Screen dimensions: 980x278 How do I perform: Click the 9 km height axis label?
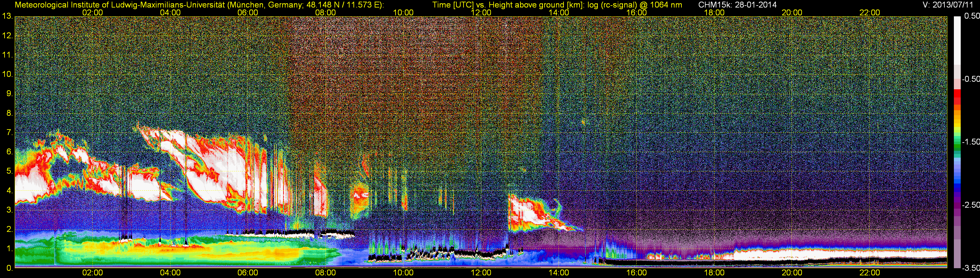9,94
